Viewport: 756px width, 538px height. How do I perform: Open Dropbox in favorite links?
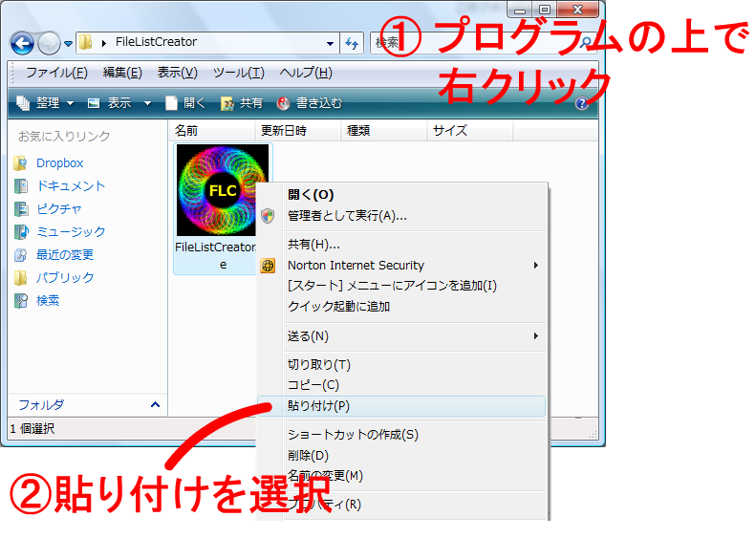tap(60, 163)
